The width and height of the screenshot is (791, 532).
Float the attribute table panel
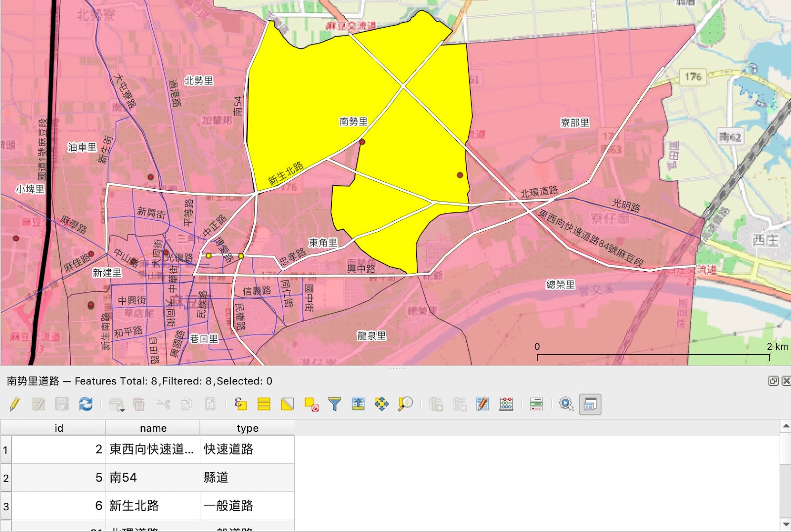tap(773, 381)
